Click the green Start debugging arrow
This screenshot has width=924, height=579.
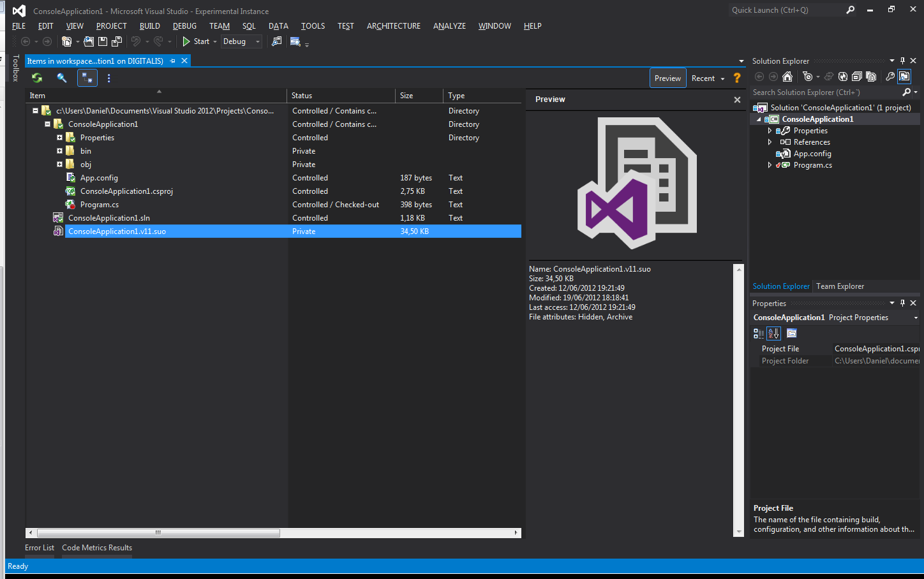click(x=186, y=41)
